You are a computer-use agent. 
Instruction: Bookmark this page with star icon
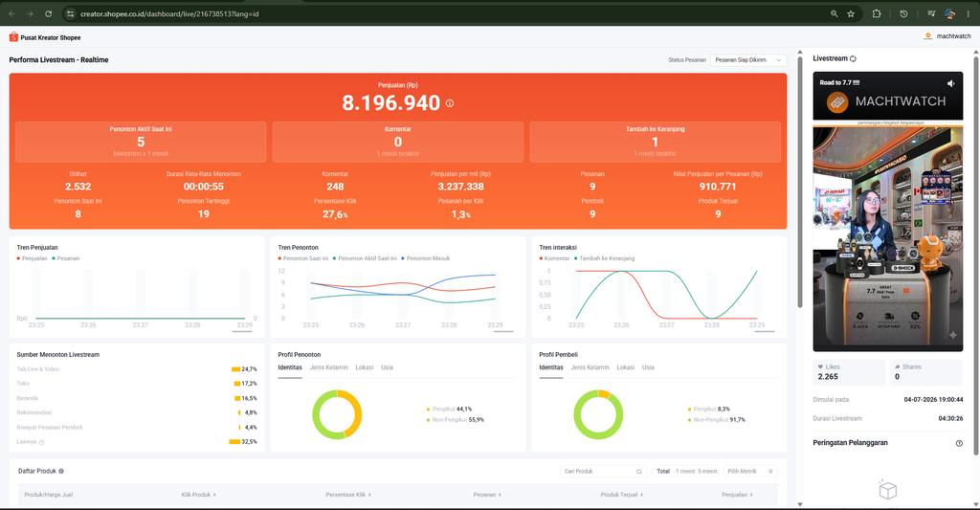[851, 13]
